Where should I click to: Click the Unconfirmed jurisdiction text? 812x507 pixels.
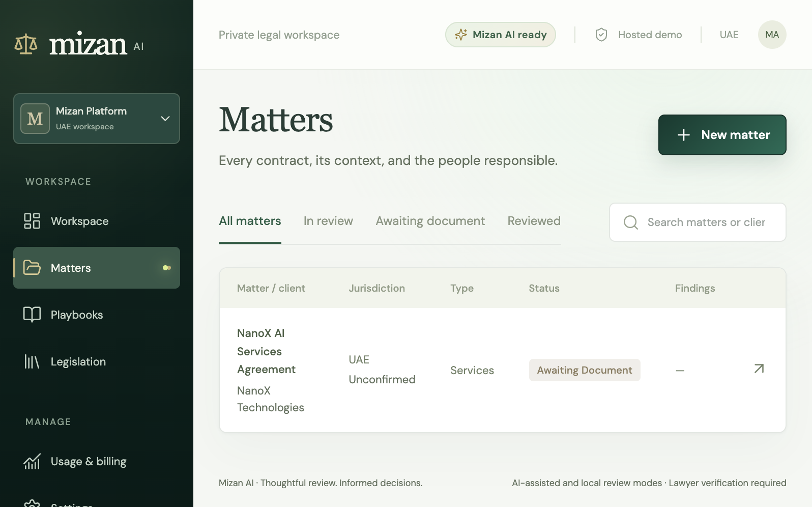click(382, 380)
